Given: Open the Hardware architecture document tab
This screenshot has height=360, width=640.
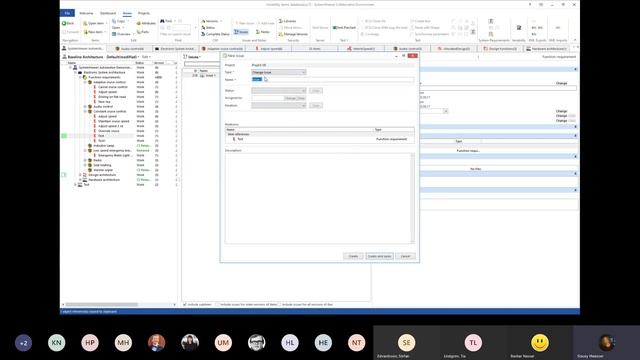Looking at the screenshot, I should (x=547, y=49).
